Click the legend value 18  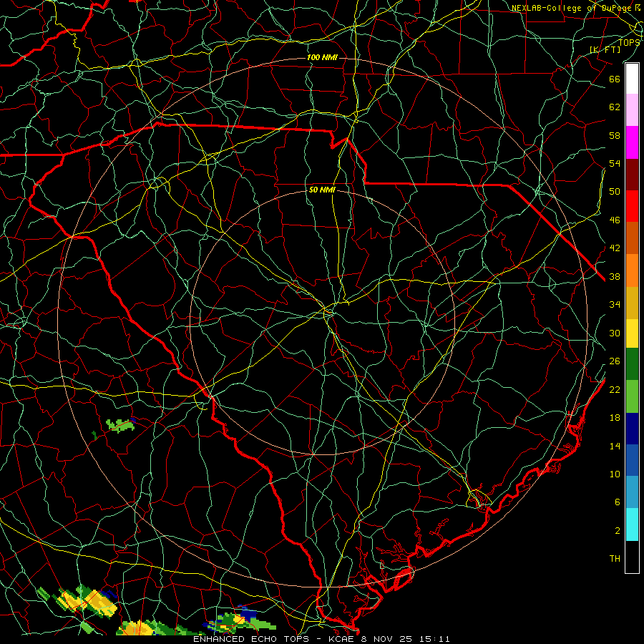point(615,418)
